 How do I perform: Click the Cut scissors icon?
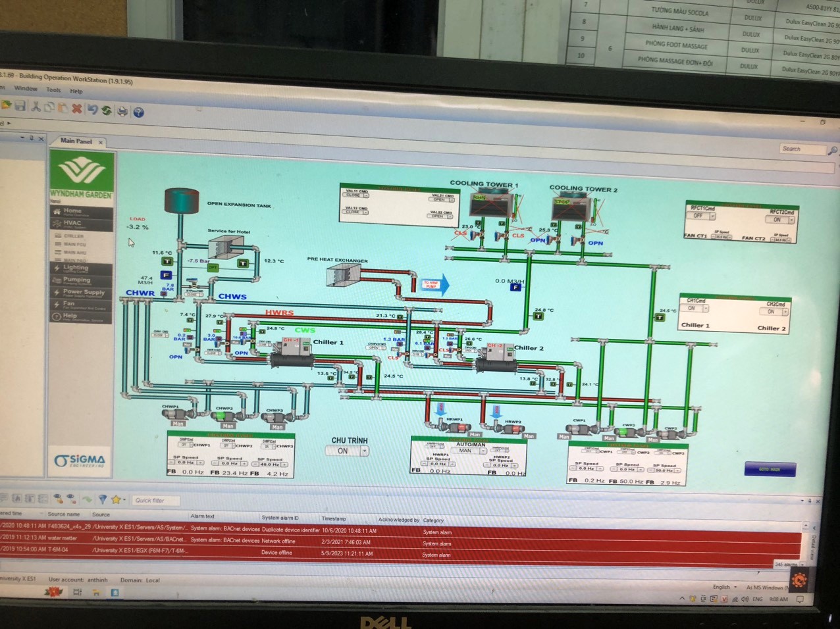[x=36, y=107]
